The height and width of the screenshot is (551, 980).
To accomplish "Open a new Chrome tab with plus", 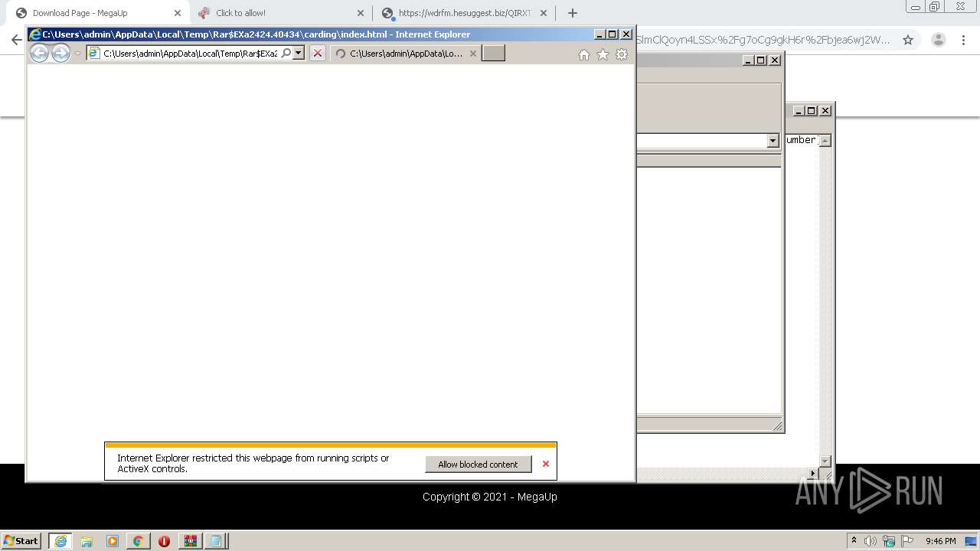I will point(572,13).
